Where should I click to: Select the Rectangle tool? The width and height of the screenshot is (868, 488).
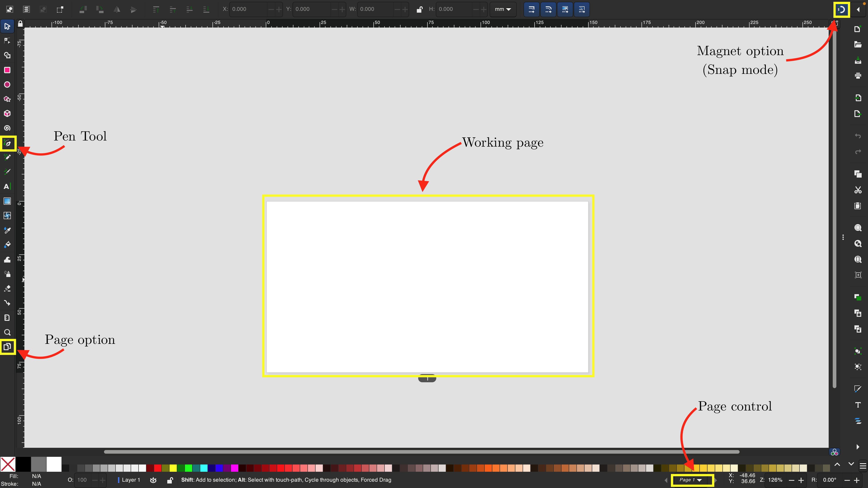click(x=7, y=70)
